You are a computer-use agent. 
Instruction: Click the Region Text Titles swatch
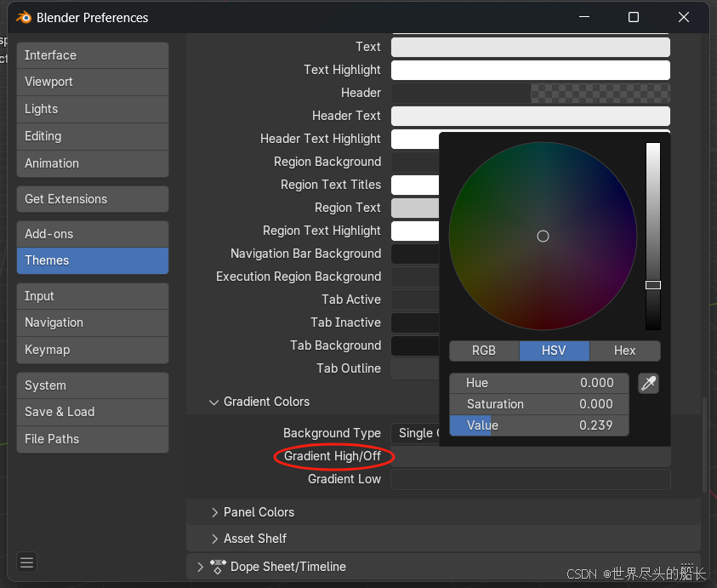[x=415, y=185]
